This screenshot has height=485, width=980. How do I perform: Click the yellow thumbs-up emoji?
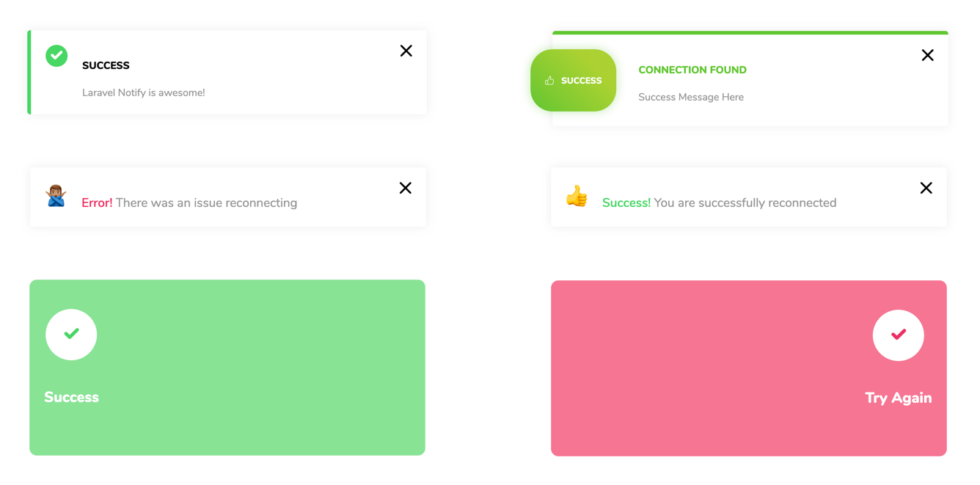(577, 196)
